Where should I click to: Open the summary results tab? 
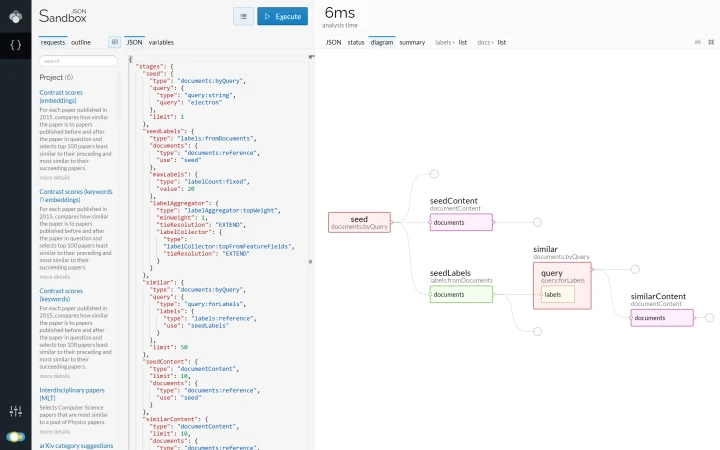pyautogui.click(x=412, y=42)
